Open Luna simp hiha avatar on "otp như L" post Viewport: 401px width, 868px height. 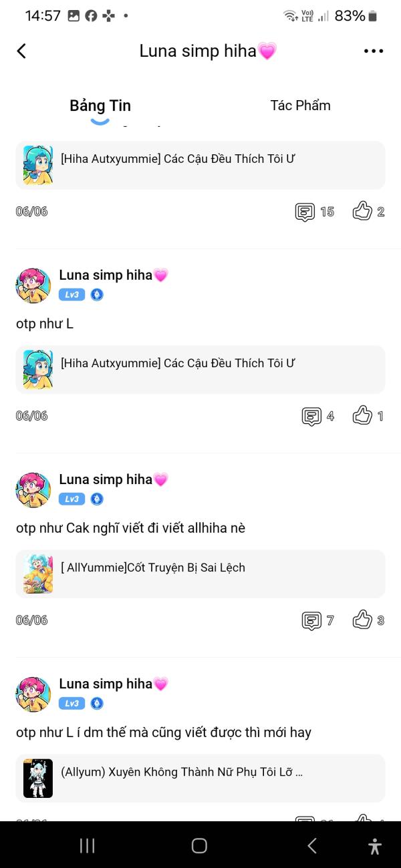[33, 286]
